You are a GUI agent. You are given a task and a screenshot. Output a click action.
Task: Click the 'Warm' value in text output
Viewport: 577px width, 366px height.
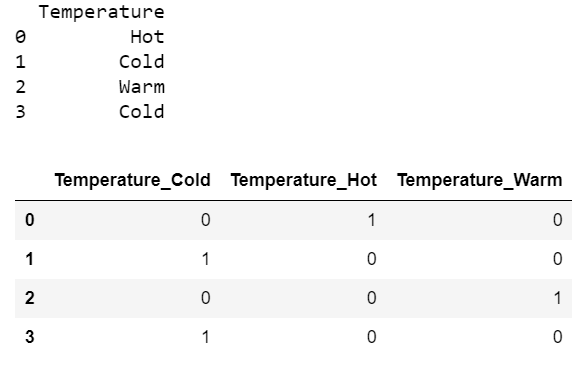pyautogui.click(x=142, y=87)
